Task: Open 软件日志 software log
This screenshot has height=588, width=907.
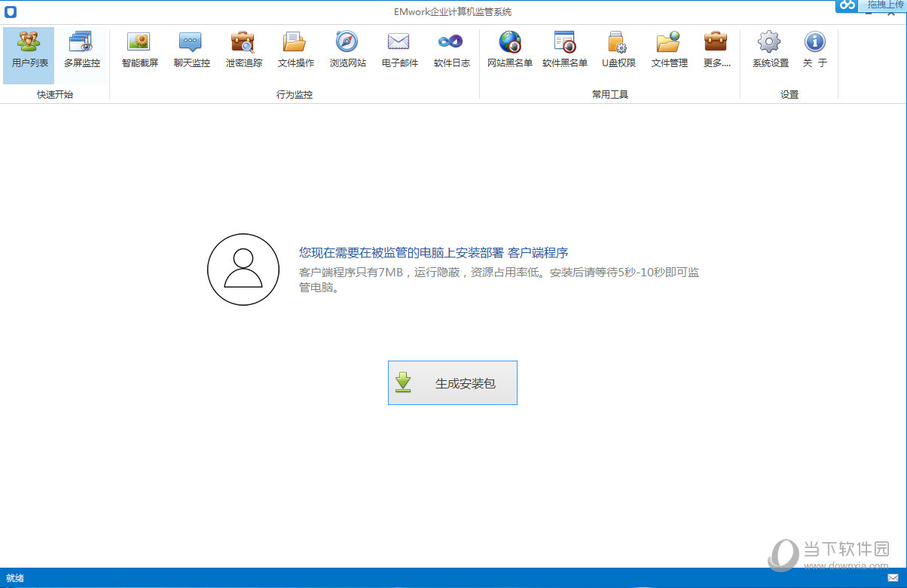Action: pos(451,51)
